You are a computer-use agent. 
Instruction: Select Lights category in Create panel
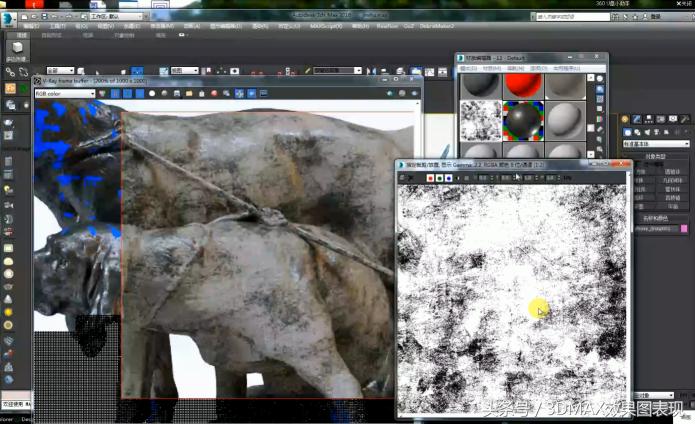coord(647,132)
